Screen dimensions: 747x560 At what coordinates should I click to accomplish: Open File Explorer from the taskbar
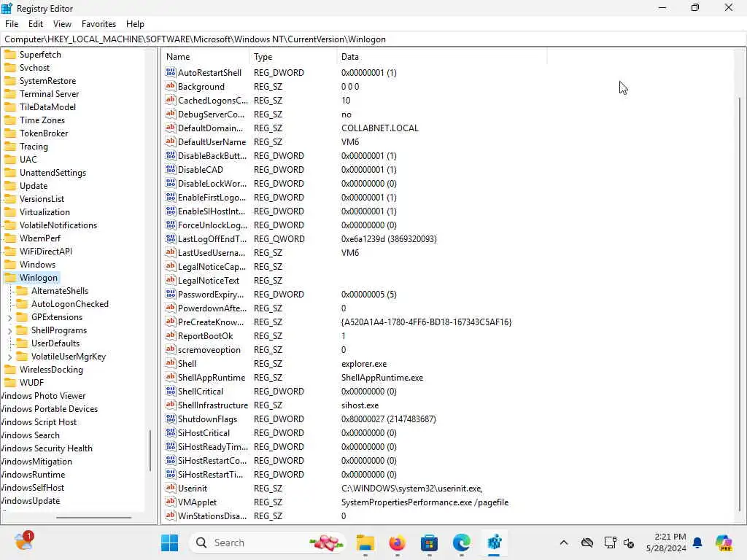point(365,542)
